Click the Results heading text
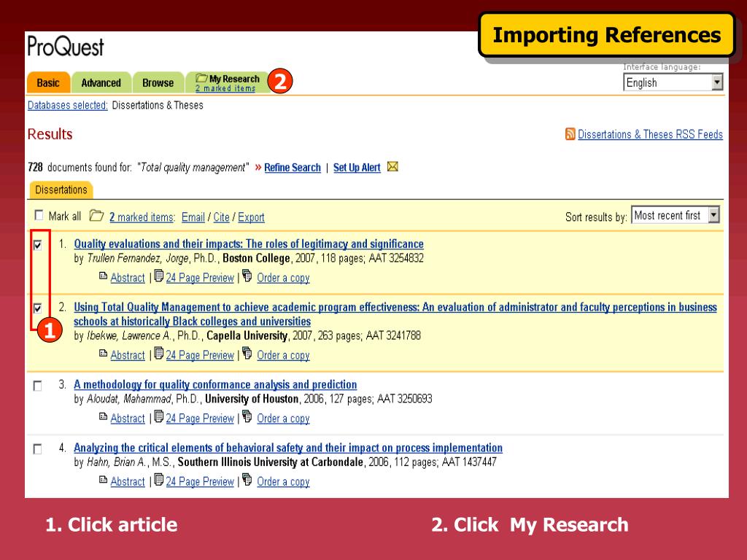 (50, 134)
